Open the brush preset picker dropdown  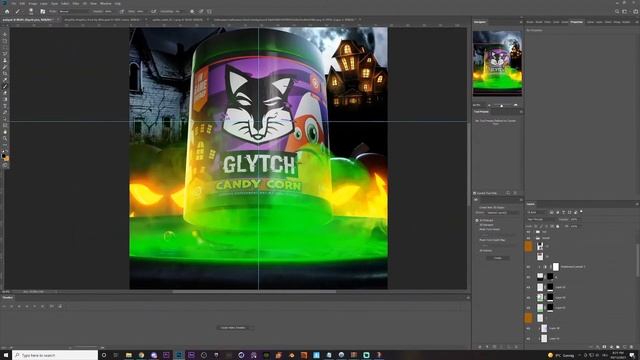tap(31, 11)
